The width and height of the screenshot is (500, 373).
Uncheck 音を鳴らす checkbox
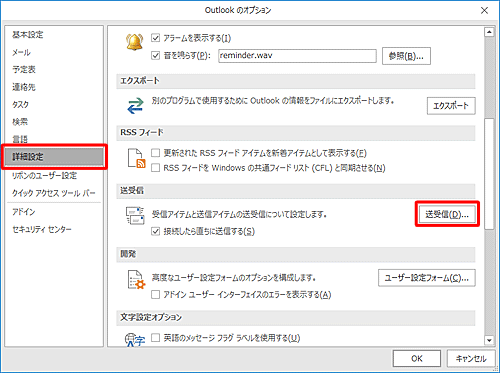click(156, 55)
